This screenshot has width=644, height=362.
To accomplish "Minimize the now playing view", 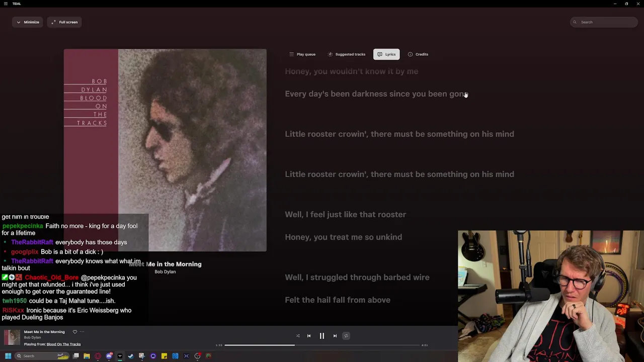I will tap(27, 22).
